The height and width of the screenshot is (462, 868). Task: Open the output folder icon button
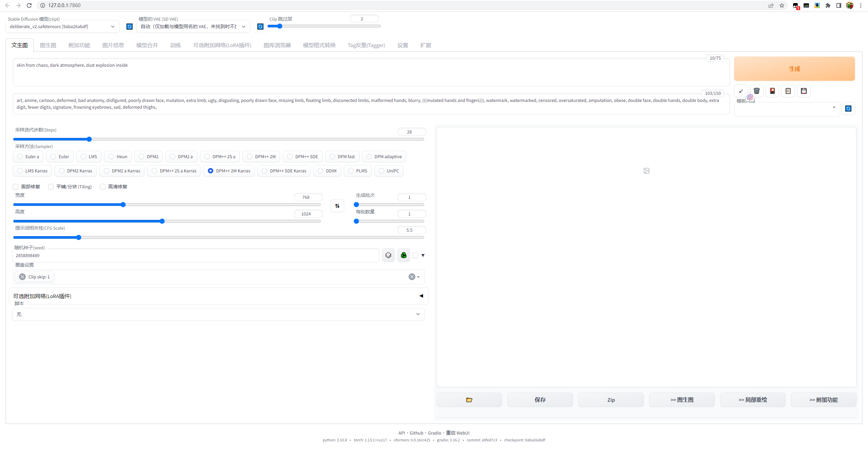[x=469, y=400]
